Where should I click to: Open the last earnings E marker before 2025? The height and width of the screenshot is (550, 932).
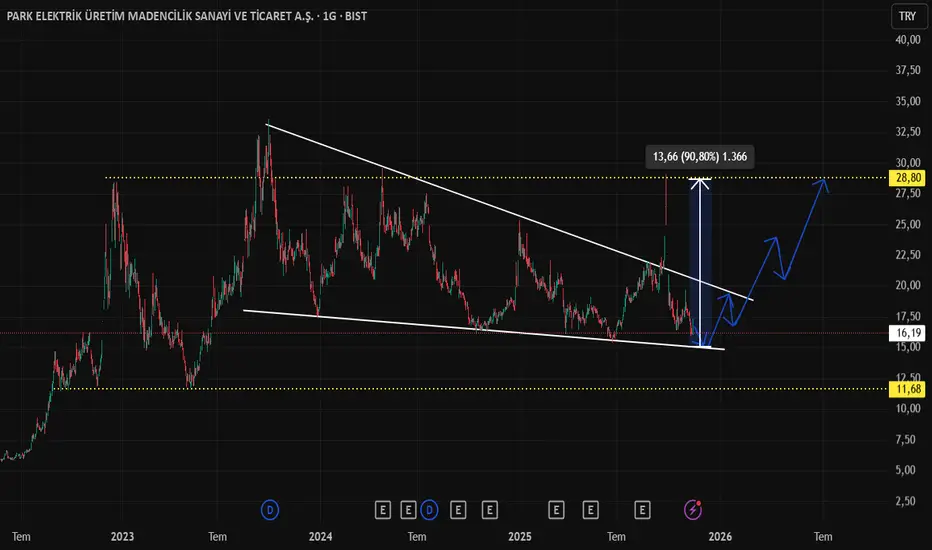tap(490, 510)
